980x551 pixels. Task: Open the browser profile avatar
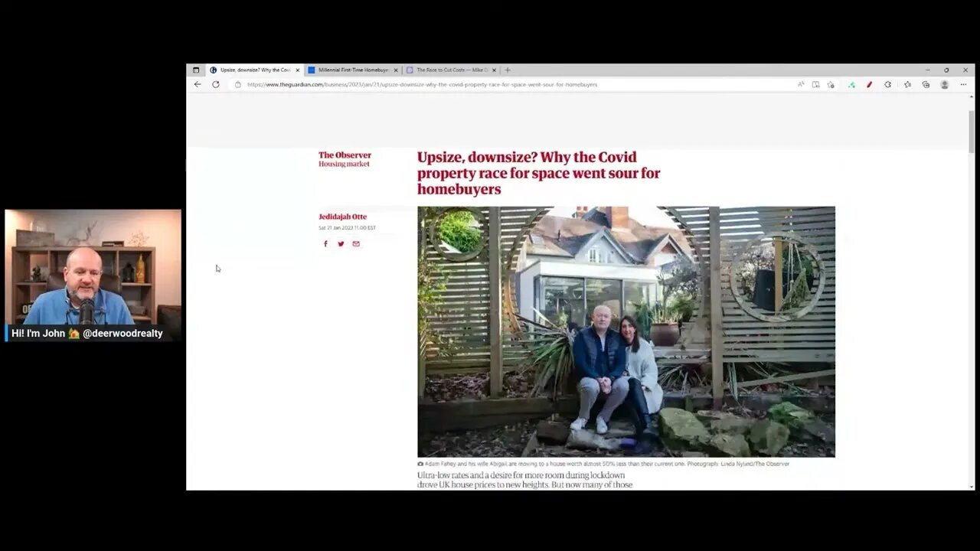coord(945,84)
